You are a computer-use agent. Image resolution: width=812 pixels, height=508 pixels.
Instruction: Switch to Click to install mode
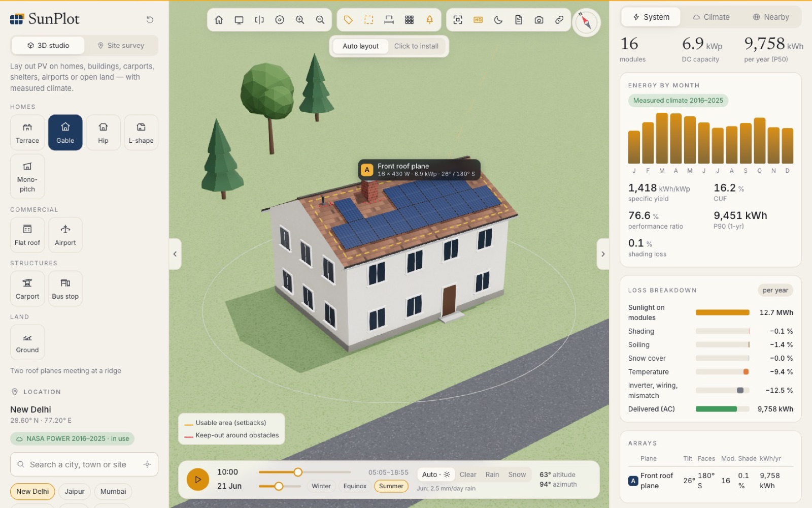[416, 46]
